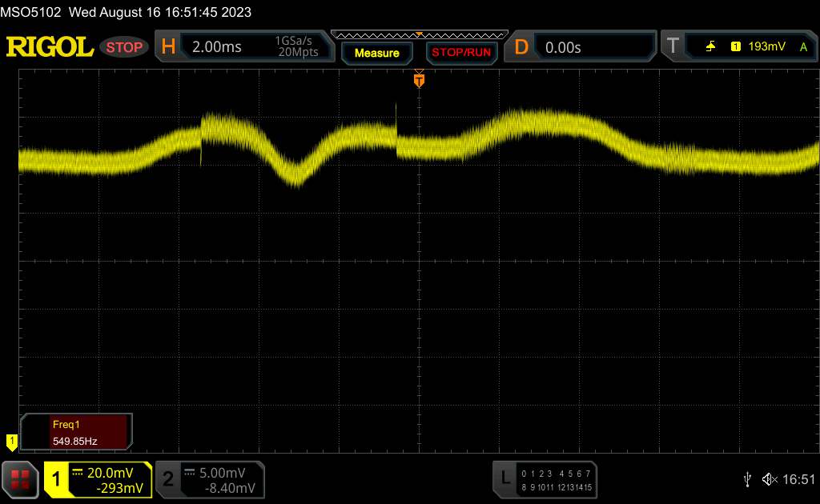
Task: Select the Freq1 549.85Hz measurement box
Action: [77, 432]
